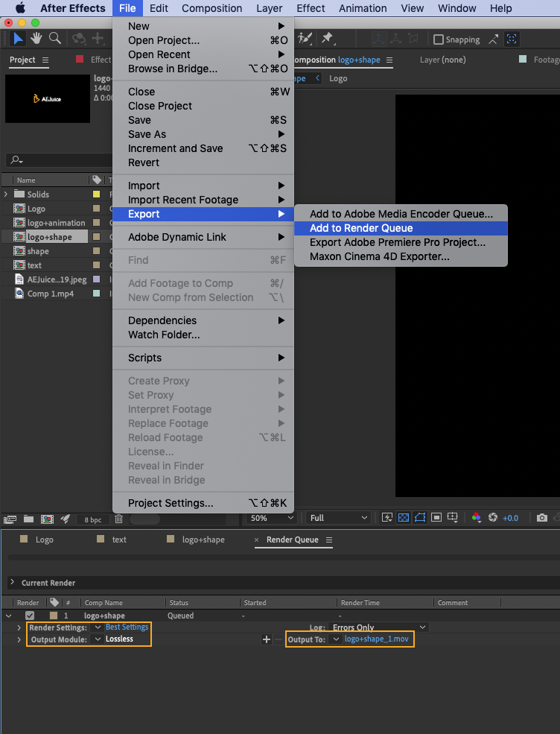Enable the Snapping checkbox
The height and width of the screenshot is (734, 560).
(x=439, y=39)
